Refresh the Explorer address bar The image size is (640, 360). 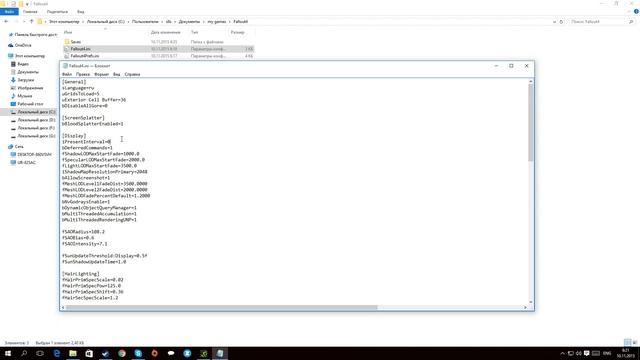[561, 22]
